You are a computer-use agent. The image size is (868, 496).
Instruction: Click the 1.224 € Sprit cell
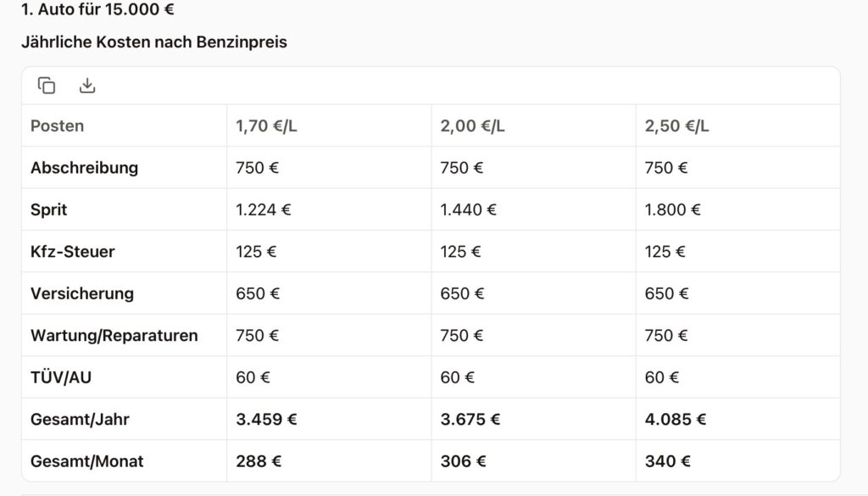point(263,209)
